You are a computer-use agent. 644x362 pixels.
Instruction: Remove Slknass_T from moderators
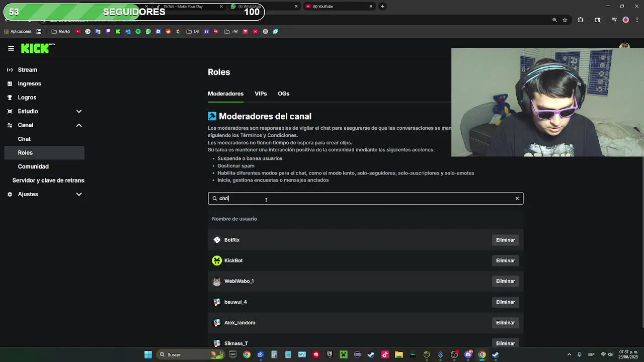[505, 343]
